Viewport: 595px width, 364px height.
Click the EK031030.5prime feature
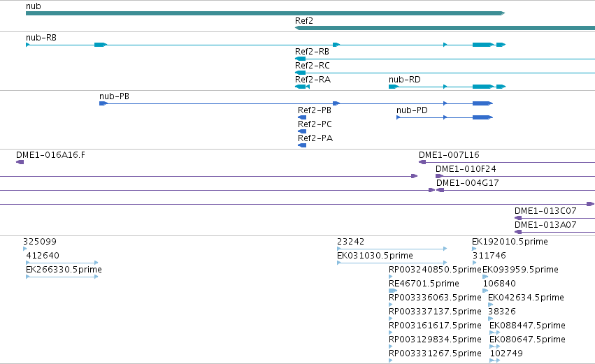392,263
